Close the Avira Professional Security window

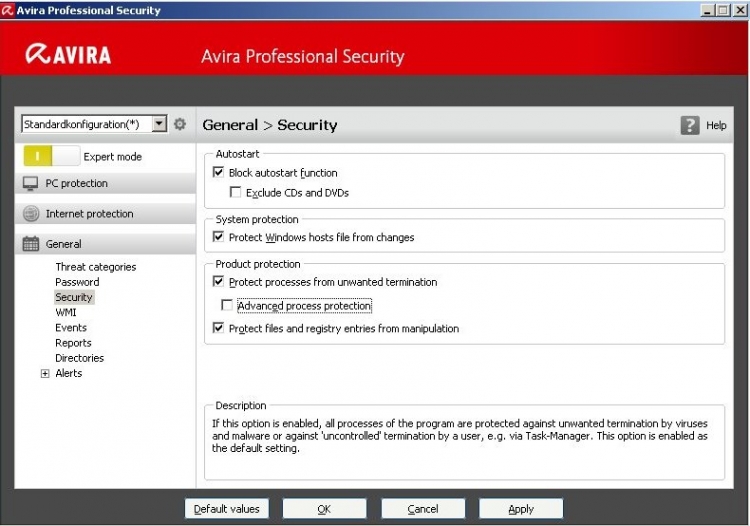click(x=739, y=10)
